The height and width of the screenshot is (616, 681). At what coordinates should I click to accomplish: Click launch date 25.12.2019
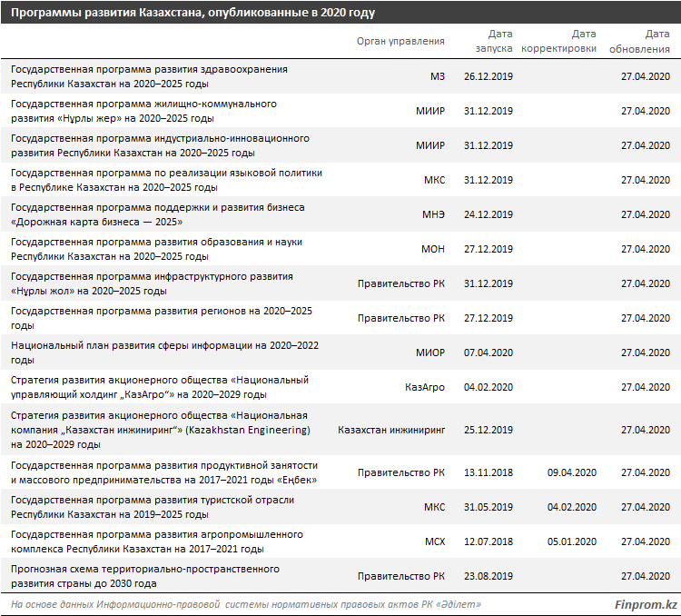489,430
